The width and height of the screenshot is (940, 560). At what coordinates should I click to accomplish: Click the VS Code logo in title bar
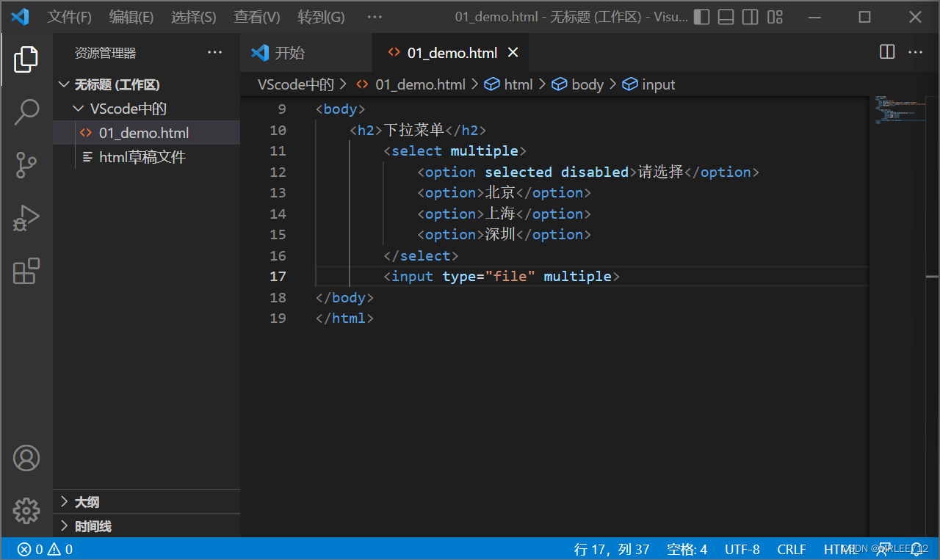20,16
